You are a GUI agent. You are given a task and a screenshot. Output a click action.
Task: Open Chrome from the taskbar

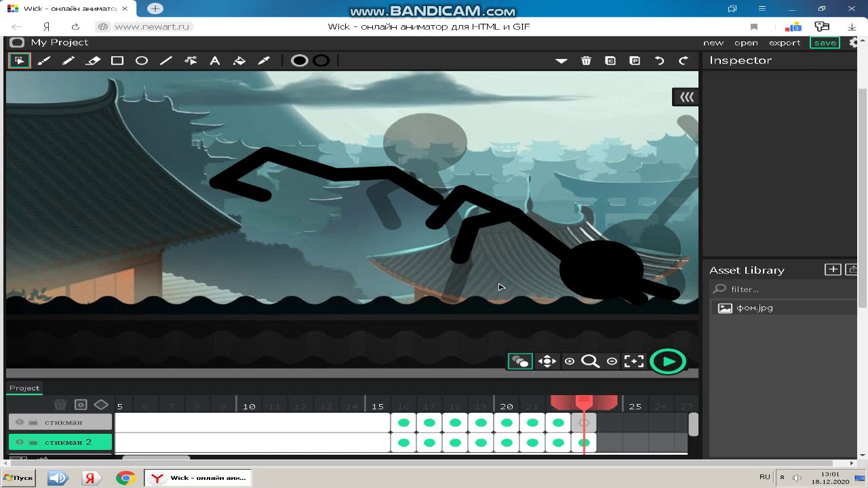[x=125, y=478]
